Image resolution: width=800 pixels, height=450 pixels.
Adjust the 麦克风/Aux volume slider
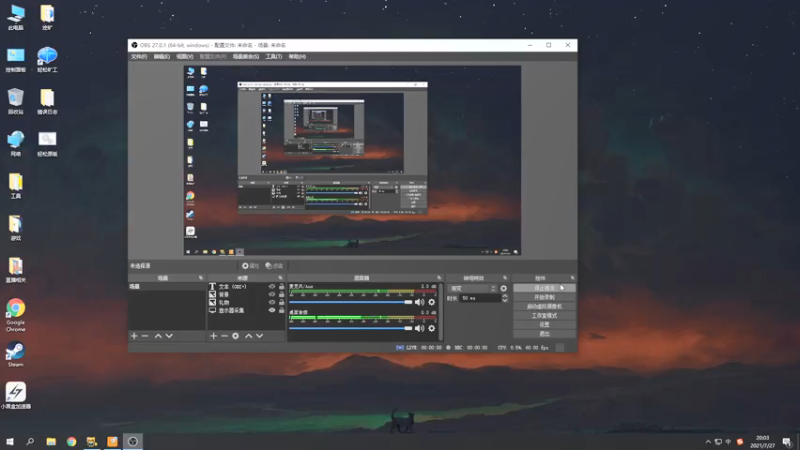point(351,302)
